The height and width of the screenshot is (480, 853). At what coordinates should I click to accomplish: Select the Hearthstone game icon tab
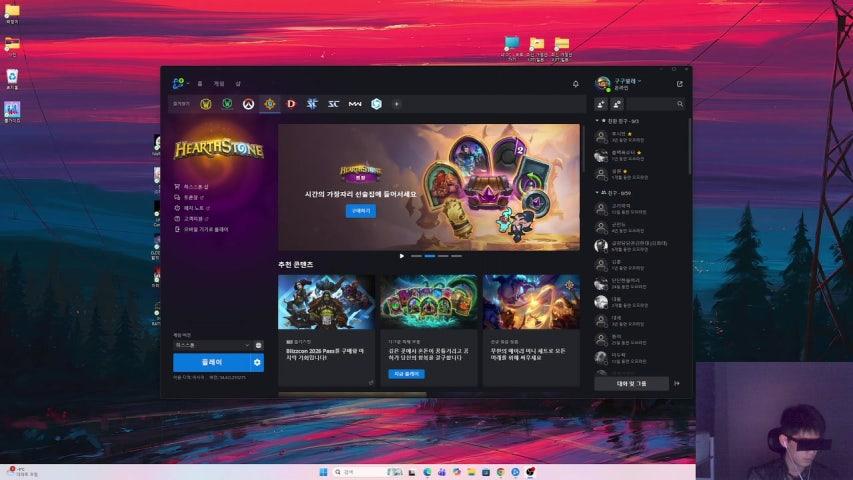[270, 104]
